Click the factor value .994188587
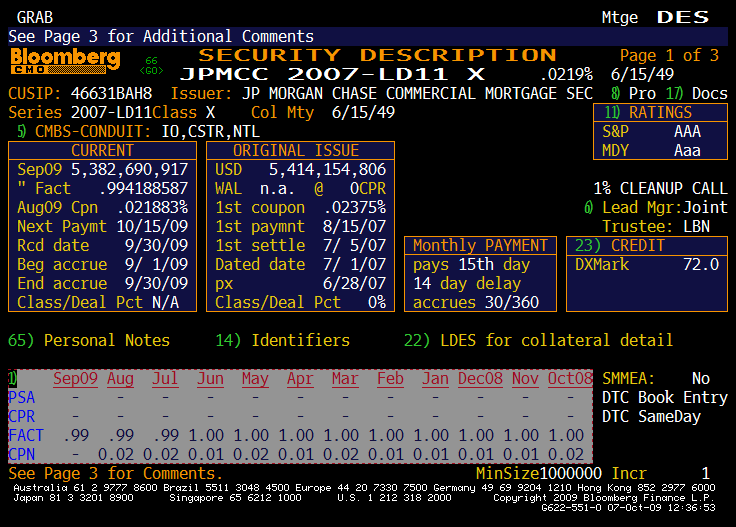Viewport: 736px width, 527px height. pos(144,188)
